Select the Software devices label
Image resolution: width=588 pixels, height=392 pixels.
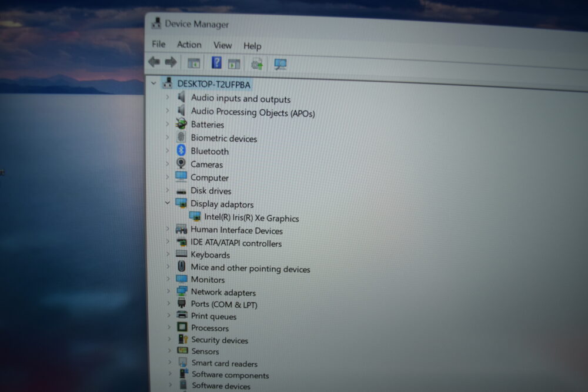pyautogui.click(x=221, y=386)
